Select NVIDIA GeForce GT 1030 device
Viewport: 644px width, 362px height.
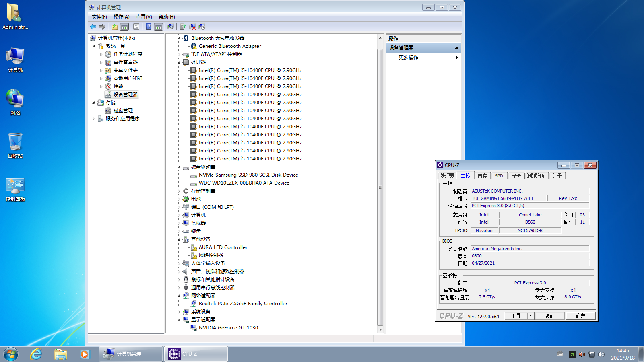(228, 328)
